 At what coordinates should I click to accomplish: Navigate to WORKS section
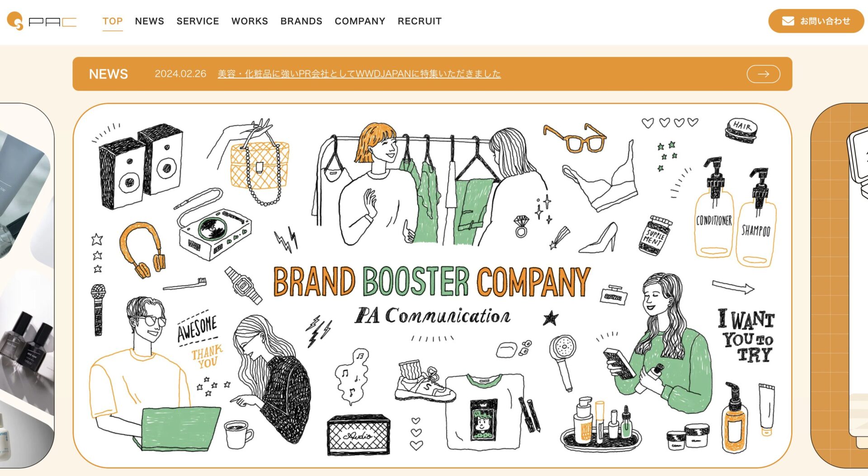[250, 21]
